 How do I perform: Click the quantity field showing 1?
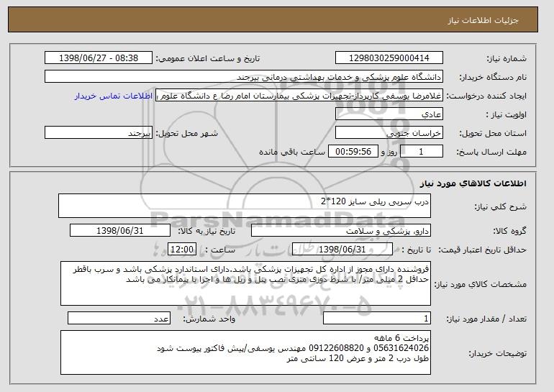point(377,318)
